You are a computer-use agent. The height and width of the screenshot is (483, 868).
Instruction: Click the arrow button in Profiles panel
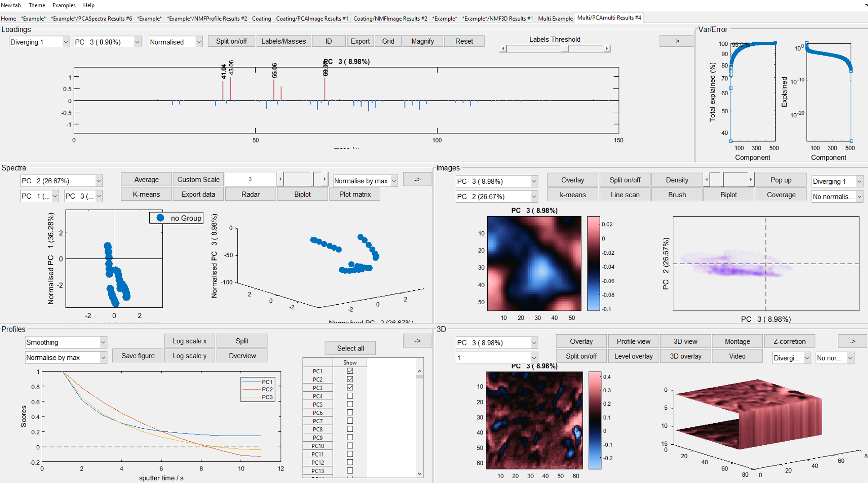(x=417, y=341)
